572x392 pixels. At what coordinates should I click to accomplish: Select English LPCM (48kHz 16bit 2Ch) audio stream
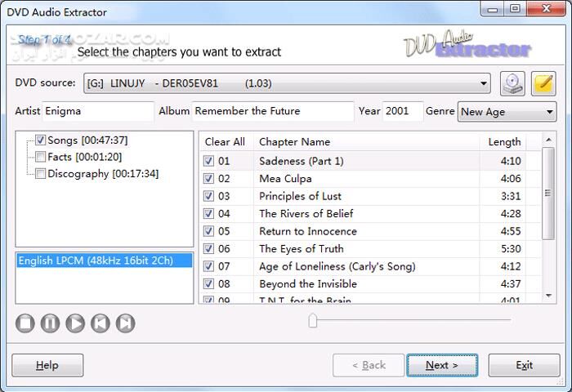[x=105, y=261]
